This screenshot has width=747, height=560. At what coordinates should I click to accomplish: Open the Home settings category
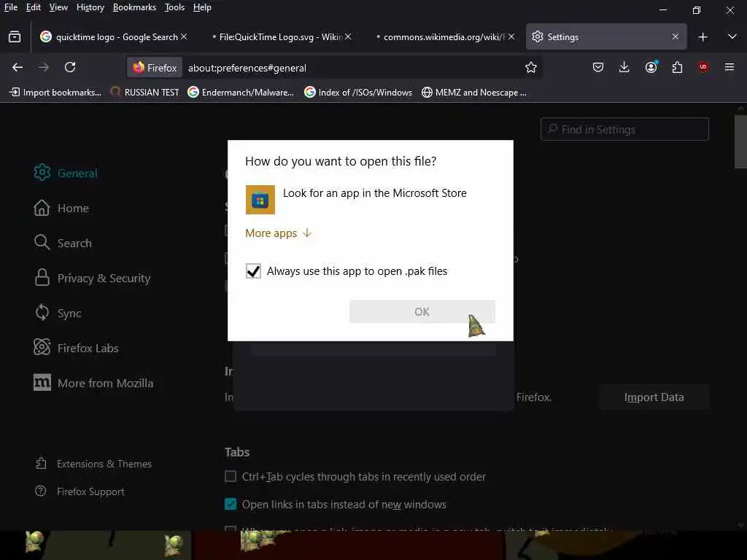click(61, 208)
